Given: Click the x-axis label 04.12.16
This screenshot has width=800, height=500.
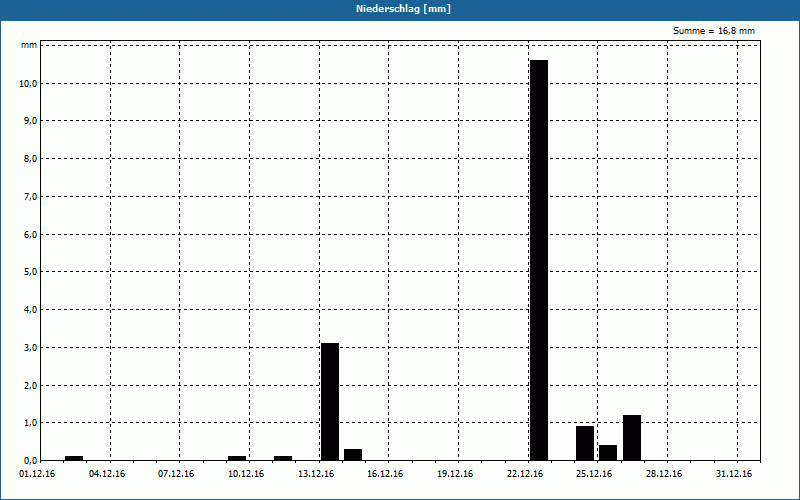Looking at the screenshot, I should pyautogui.click(x=107, y=474).
